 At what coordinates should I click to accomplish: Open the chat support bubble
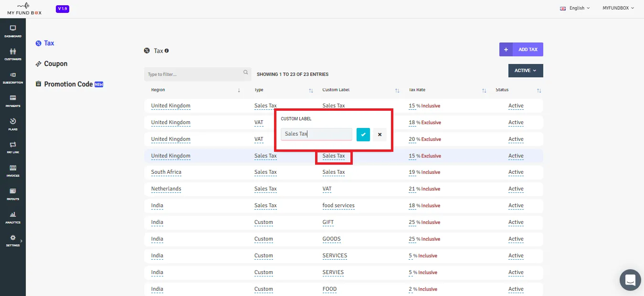[630, 280]
